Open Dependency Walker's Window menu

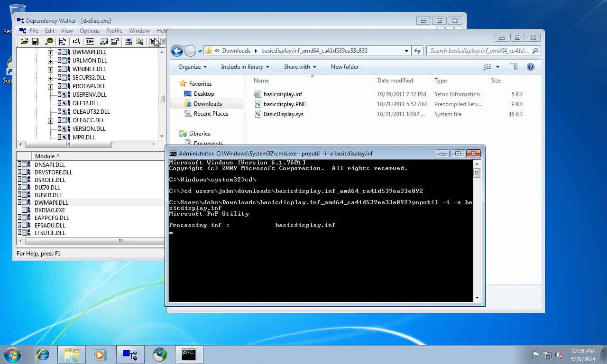(x=139, y=31)
